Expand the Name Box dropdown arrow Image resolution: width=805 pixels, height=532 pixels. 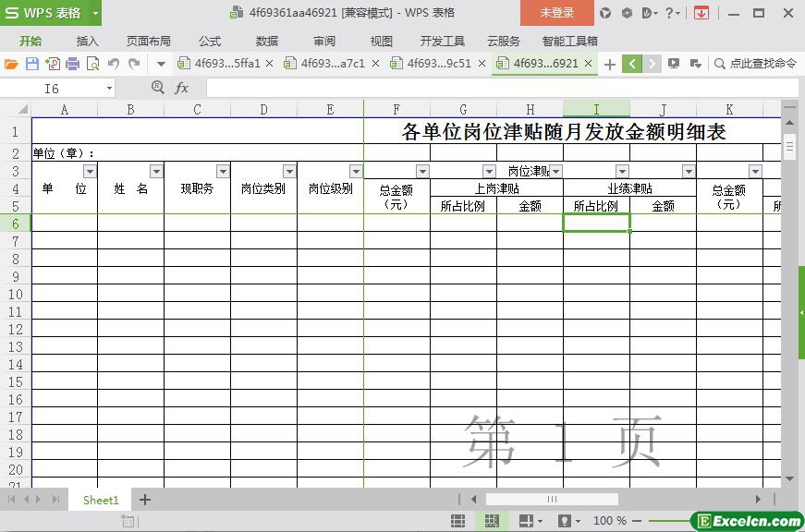point(109,89)
